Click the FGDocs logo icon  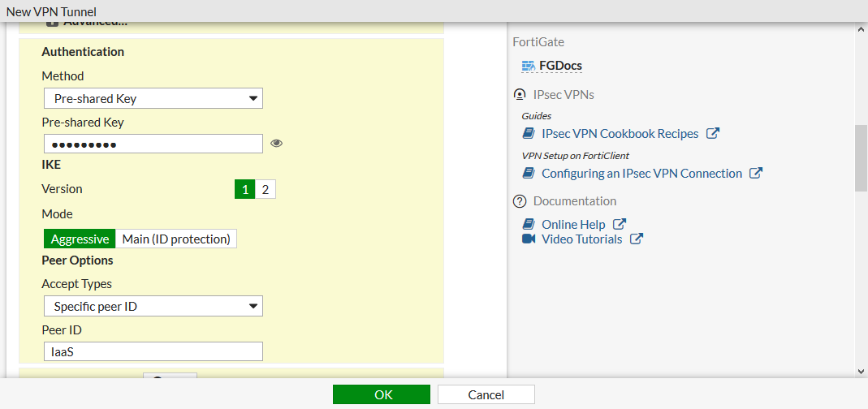click(528, 66)
